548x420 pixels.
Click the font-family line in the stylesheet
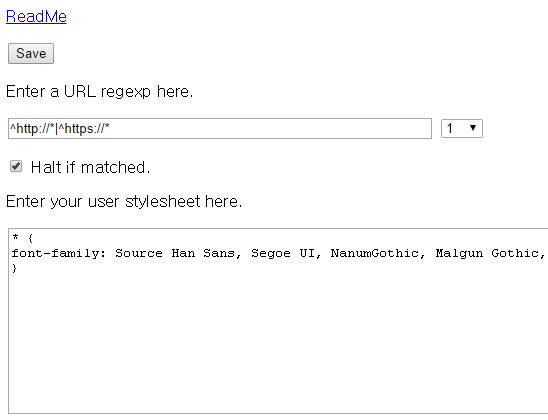[x=279, y=253]
